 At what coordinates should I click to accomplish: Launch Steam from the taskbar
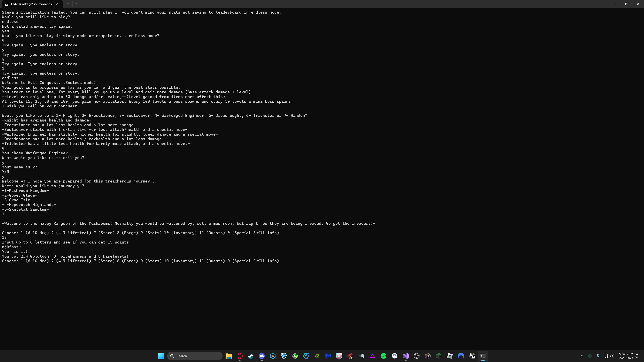[251, 356]
